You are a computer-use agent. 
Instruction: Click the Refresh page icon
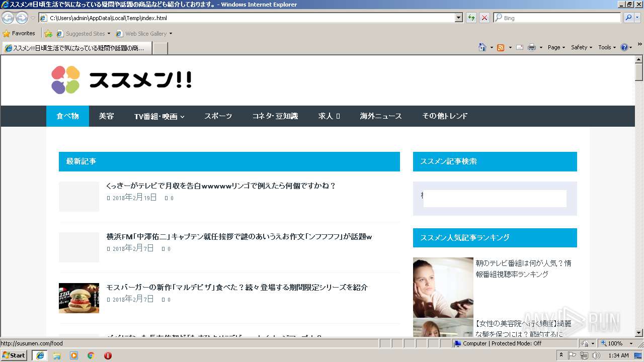point(471,18)
